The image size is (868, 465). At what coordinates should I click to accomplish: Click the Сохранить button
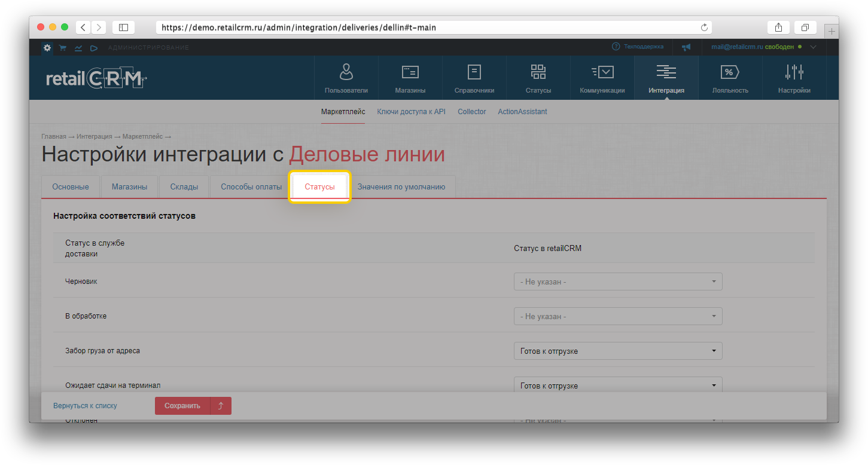click(182, 406)
